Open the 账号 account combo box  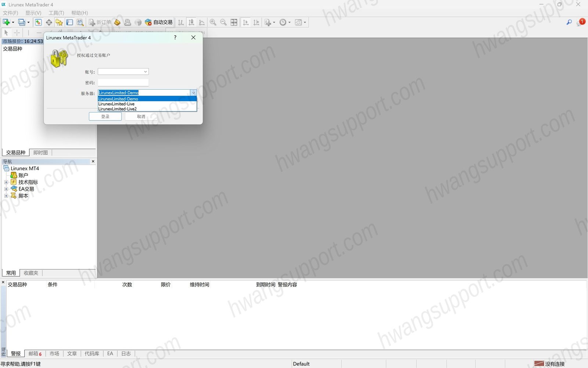click(123, 72)
